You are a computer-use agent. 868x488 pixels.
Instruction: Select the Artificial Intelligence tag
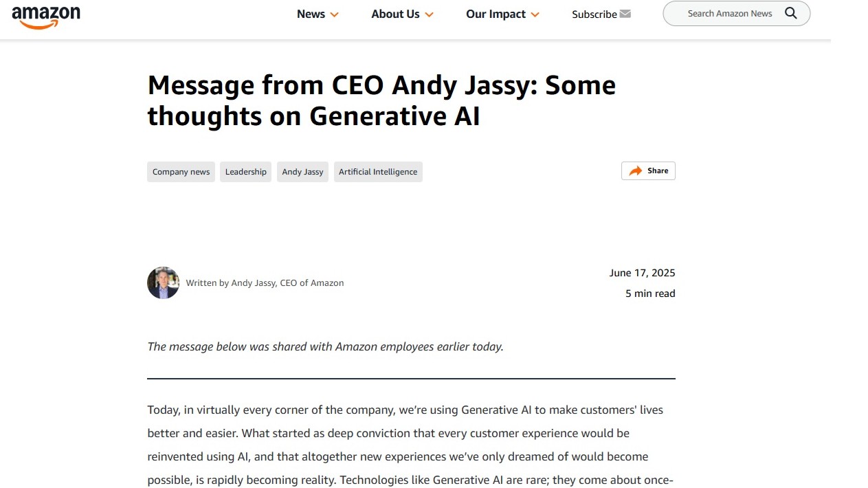coord(378,172)
